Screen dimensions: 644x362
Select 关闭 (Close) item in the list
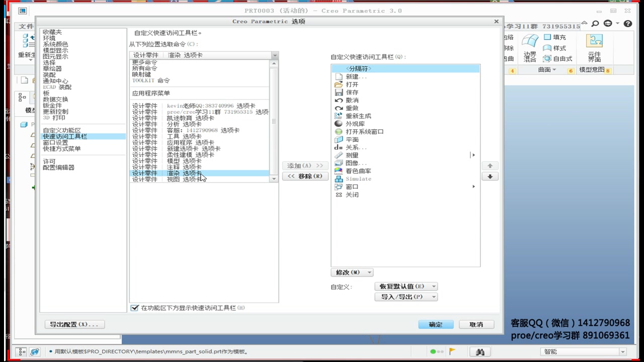click(406, 195)
